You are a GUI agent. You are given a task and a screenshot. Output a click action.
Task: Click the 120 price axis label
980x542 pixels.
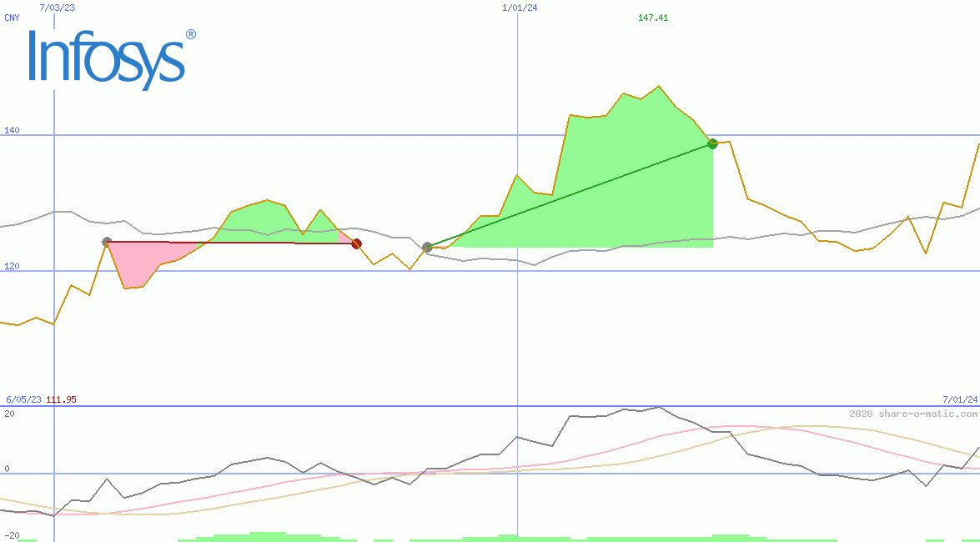point(12,266)
